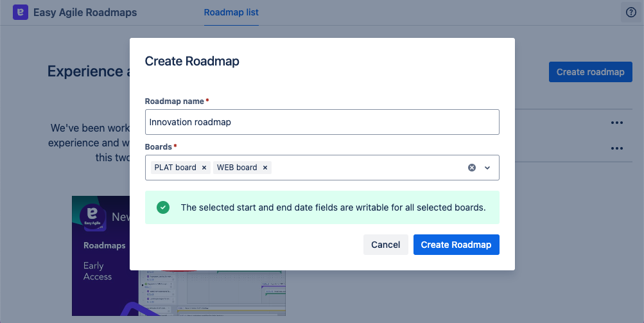644x323 pixels.
Task: Select the PLAT board tag label
Action: coord(175,168)
